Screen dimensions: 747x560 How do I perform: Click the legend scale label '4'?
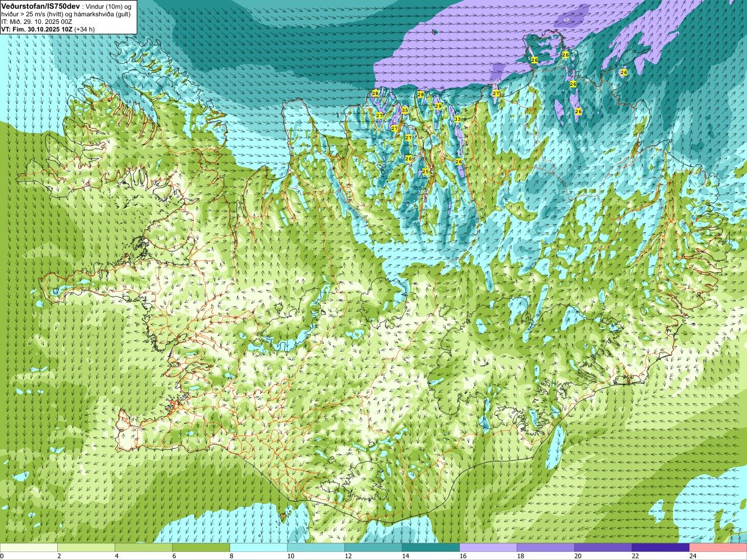point(116,556)
